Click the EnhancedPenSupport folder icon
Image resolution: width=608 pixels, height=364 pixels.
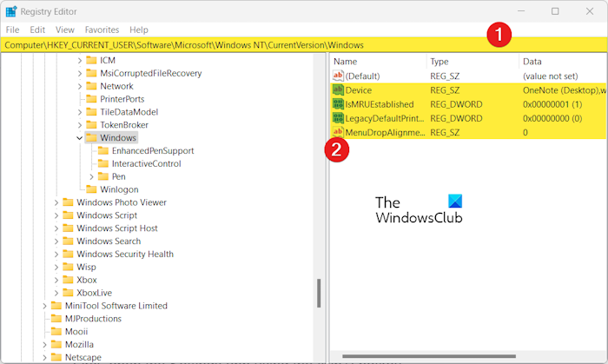(103, 151)
